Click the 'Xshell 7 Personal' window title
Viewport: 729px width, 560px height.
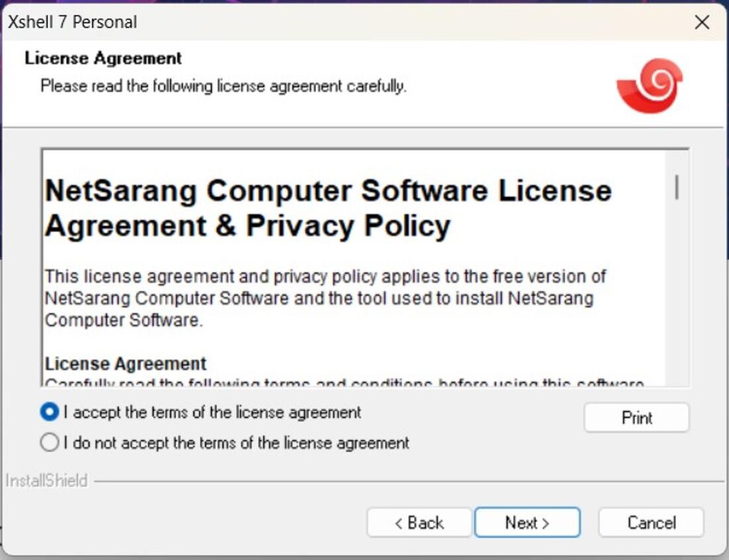coord(72,22)
